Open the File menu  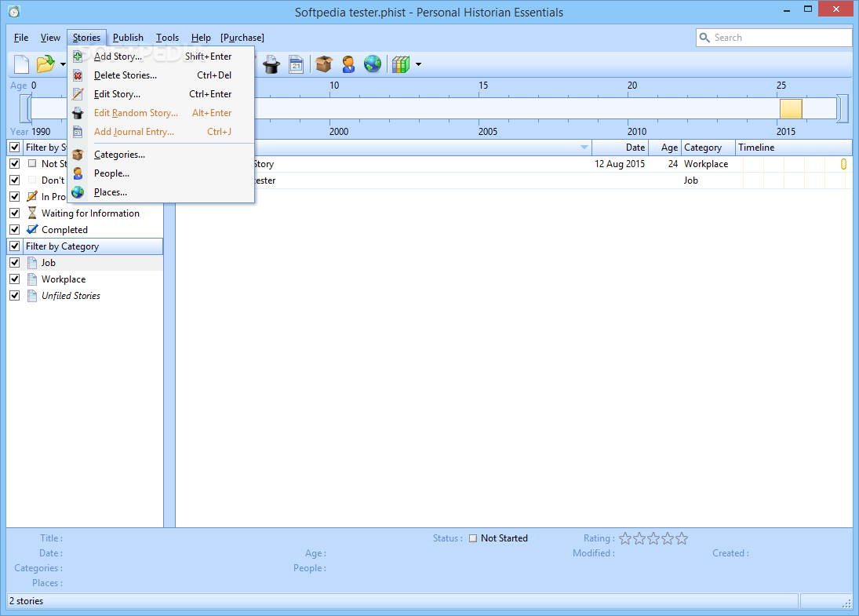coord(21,37)
